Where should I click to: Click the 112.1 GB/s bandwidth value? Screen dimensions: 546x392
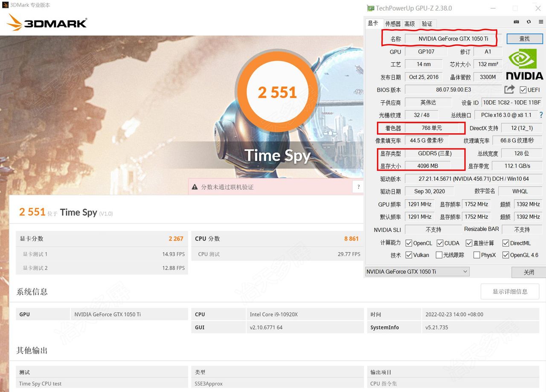pos(517,166)
